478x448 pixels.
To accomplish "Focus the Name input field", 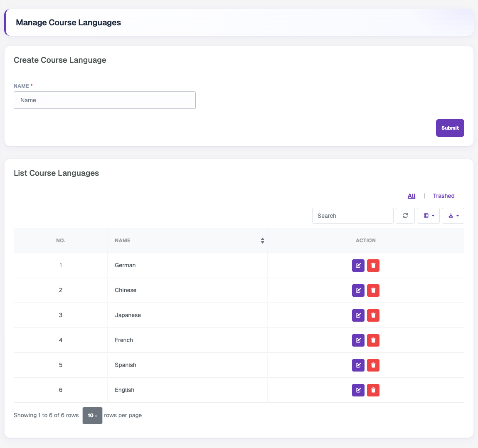I will [105, 100].
